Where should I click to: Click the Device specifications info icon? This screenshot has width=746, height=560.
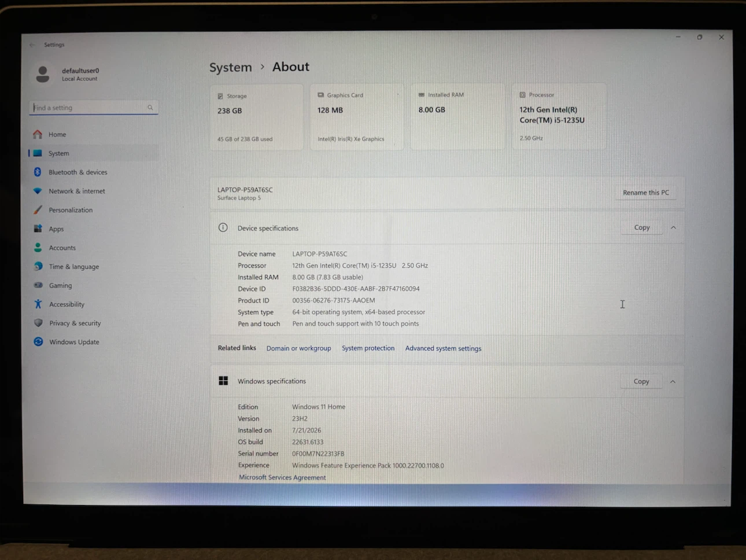point(223,227)
